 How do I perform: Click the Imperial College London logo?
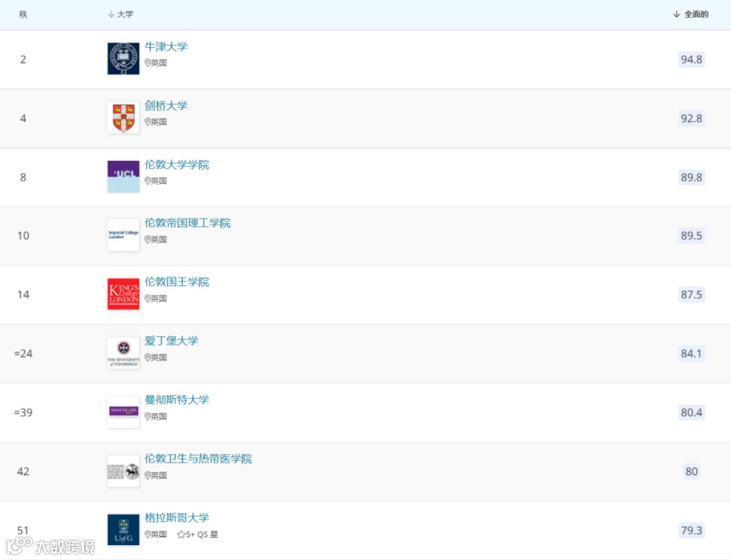point(124,235)
